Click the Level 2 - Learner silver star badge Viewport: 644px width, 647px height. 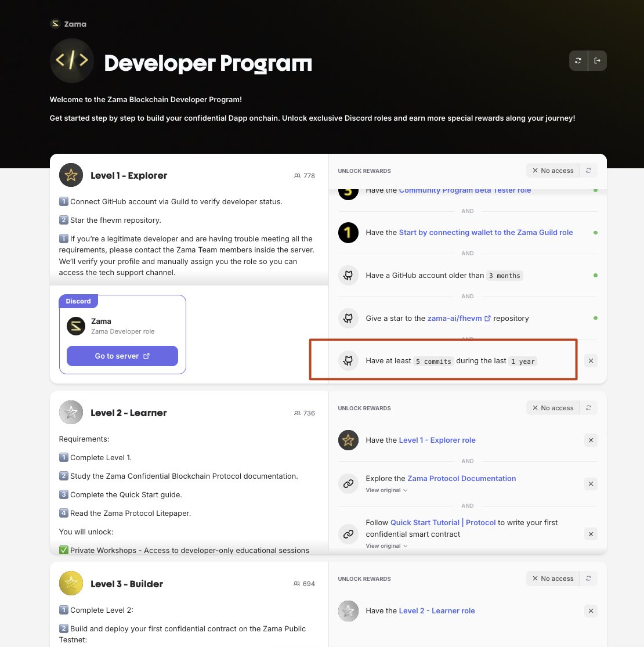pyautogui.click(x=71, y=412)
